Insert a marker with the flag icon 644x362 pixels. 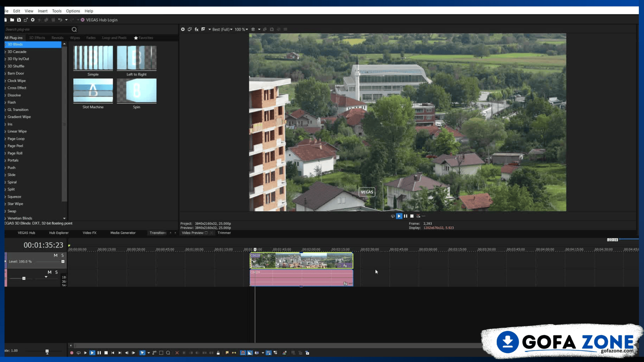pyautogui.click(x=227, y=353)
